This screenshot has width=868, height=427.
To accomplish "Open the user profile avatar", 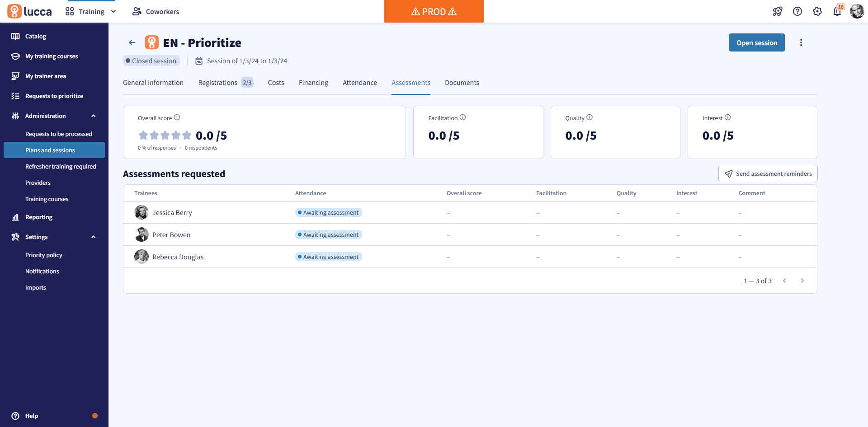I will pos(857,11).
